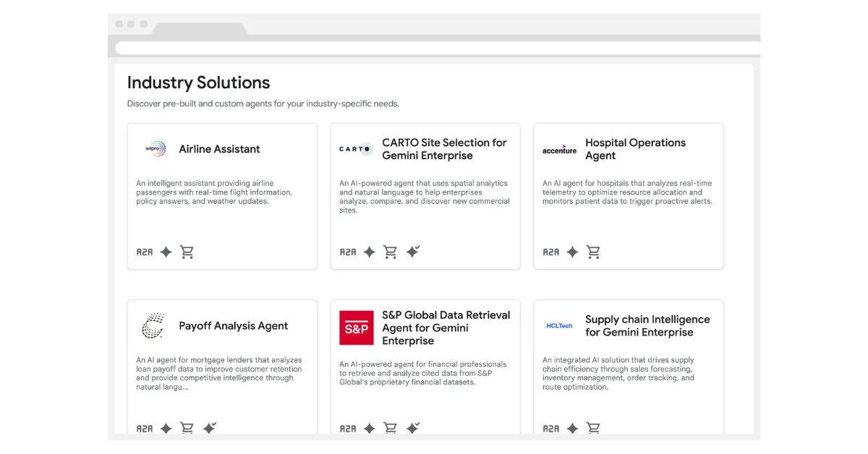Select the Hospital Operations Agent card

click(628, 195)
